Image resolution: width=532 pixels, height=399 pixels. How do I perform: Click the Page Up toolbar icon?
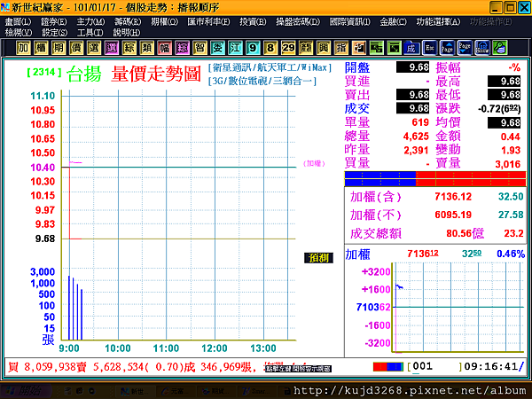click(447, 48)
